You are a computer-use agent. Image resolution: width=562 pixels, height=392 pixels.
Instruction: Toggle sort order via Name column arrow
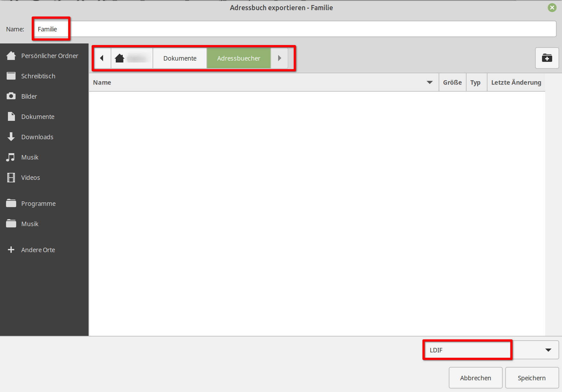(x=429, y=82)
